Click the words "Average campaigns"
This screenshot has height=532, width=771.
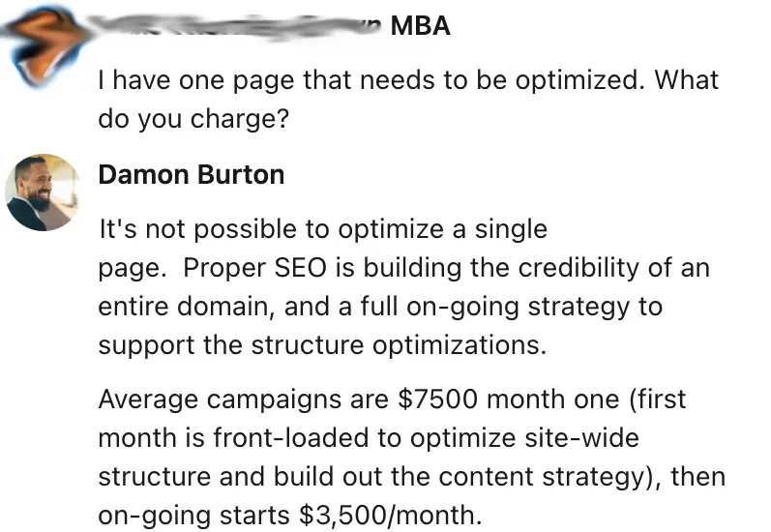pyautogui.click(x=221, y=399)
